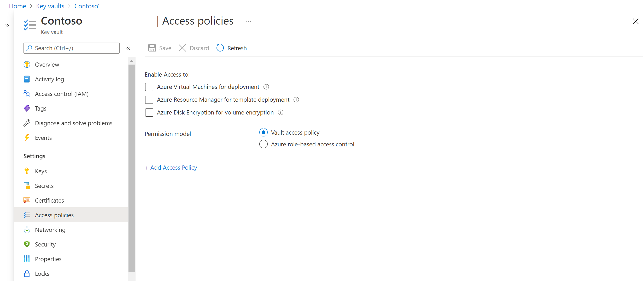Select Access control (IAM) icon
644x281 pixels.
click(x=27, y=94)
